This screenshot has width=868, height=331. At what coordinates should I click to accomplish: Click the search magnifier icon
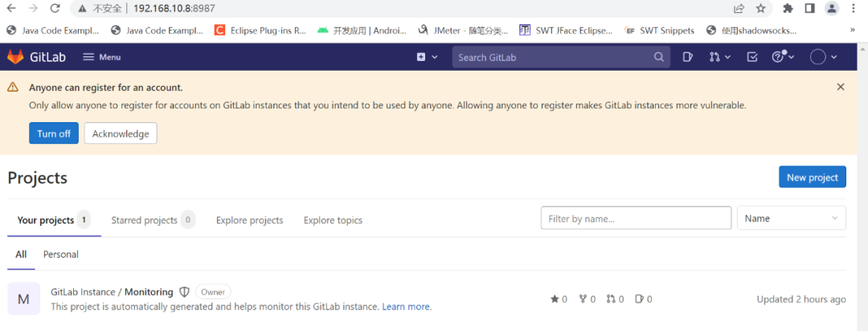[x=659, y=57]
